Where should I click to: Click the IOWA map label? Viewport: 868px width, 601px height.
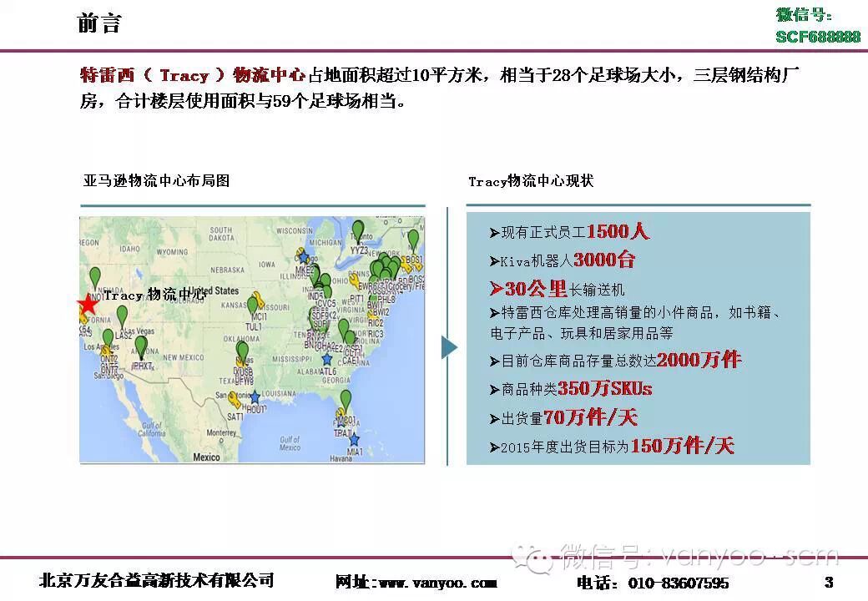click(x=267, y=265)
